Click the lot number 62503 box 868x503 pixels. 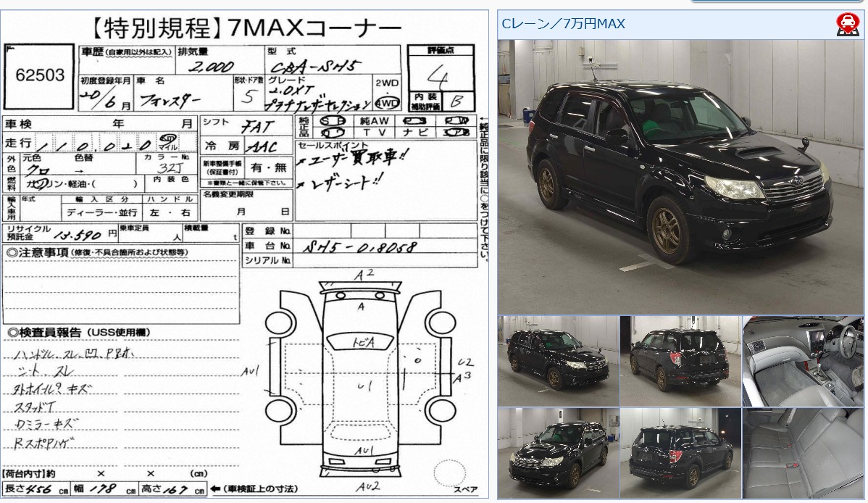coord(39,76)
